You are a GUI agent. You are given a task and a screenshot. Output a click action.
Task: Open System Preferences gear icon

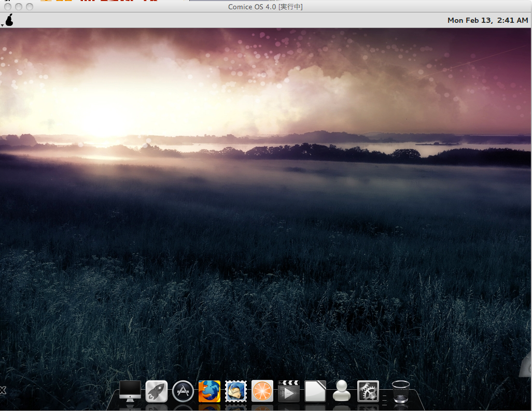point(368,391)
